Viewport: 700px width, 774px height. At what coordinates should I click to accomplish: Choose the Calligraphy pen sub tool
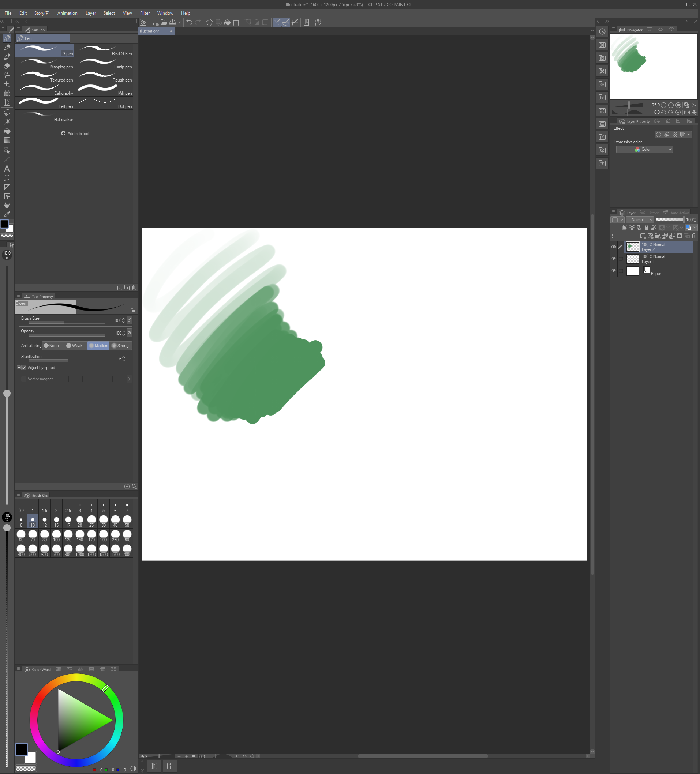pyautogui.click(x=45, y=90)
